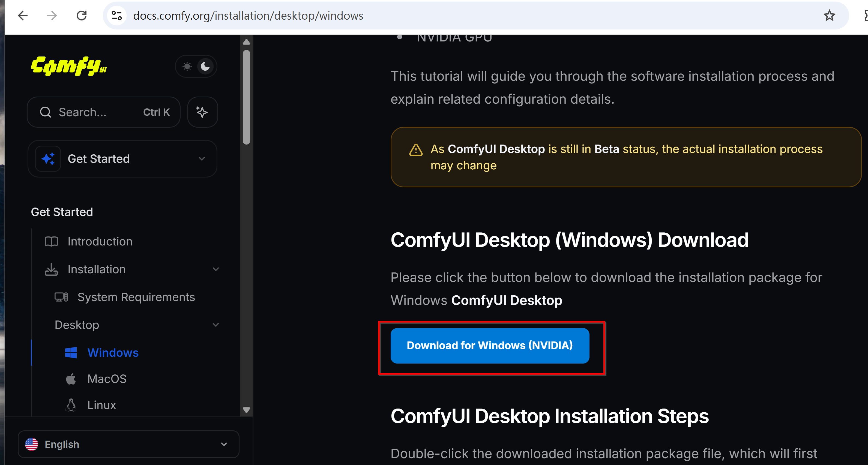Open the MacOS installation page
Viewport: 868px width, 465px height.
107,379
